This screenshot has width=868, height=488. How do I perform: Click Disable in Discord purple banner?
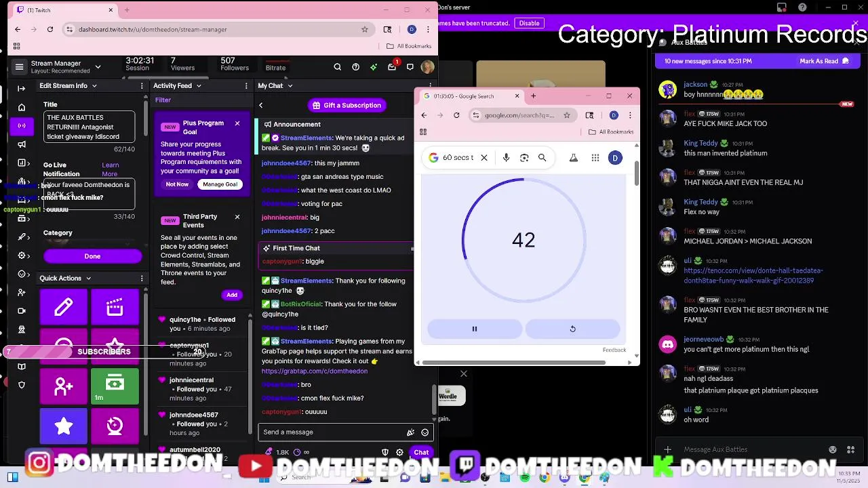[x=529, y=23]
